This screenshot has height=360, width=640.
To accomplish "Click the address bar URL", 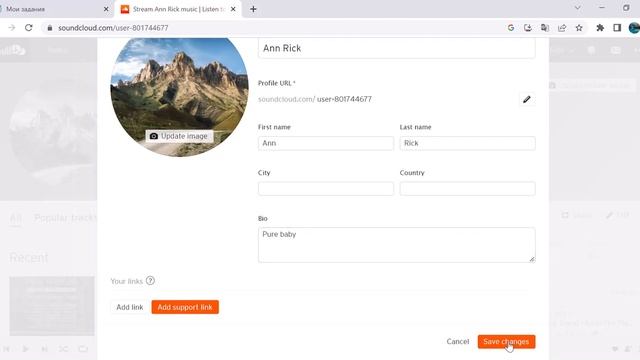I will coord(113,28).
